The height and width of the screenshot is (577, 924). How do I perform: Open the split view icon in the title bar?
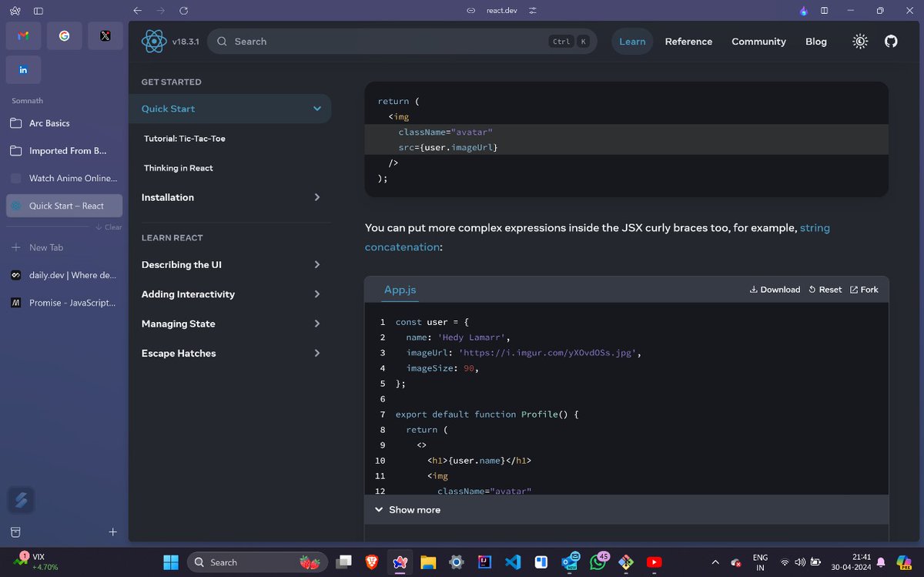(825, 11)
